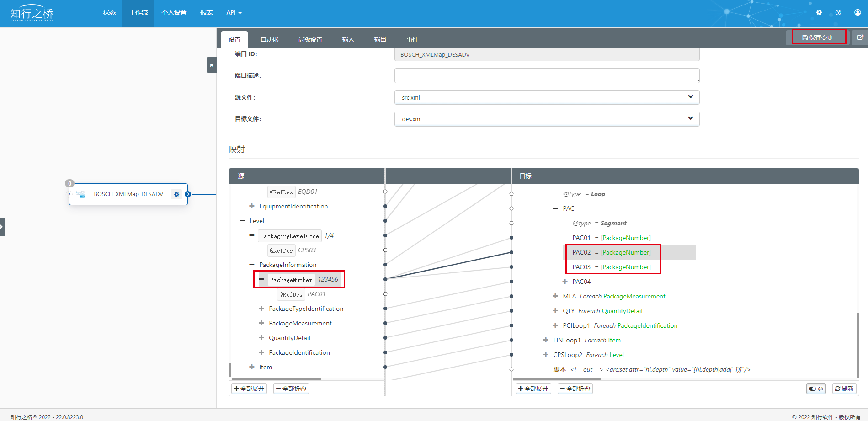
Task: Open the 源文件 src.xml dropdown
Action: [547, 97]
